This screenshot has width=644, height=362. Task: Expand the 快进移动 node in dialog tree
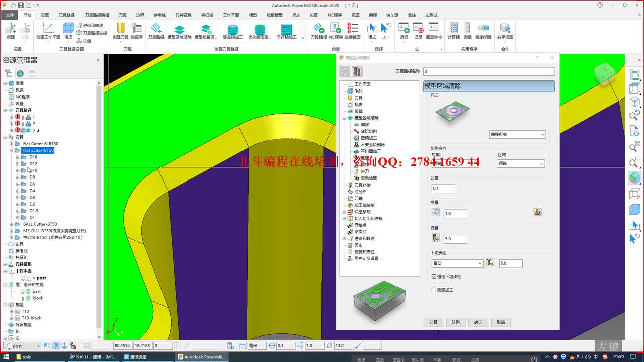pyautogui.click(x=344, y=212)
